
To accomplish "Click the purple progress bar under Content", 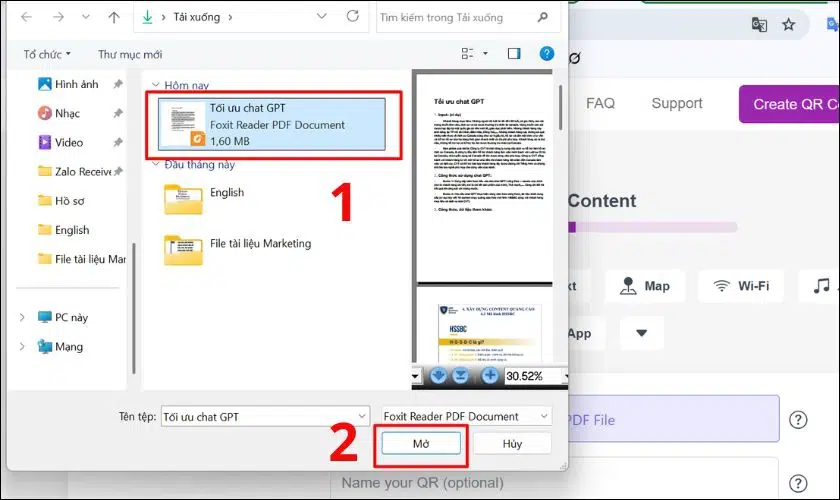I will tap(652, 227).
